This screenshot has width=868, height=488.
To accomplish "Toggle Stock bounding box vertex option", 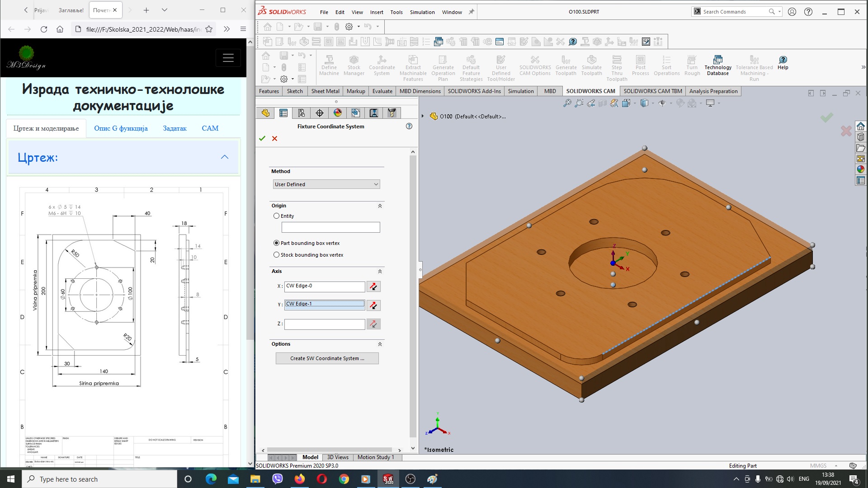I will pos(276,254).
